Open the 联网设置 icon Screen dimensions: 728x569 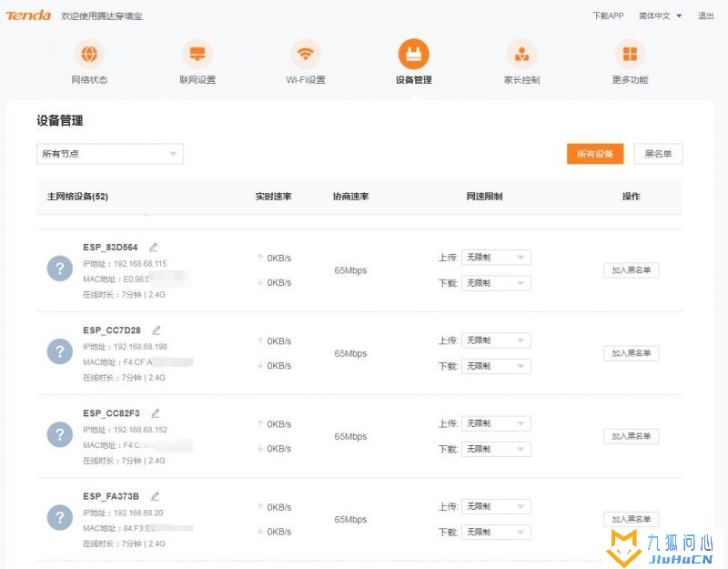click(197, 54)
